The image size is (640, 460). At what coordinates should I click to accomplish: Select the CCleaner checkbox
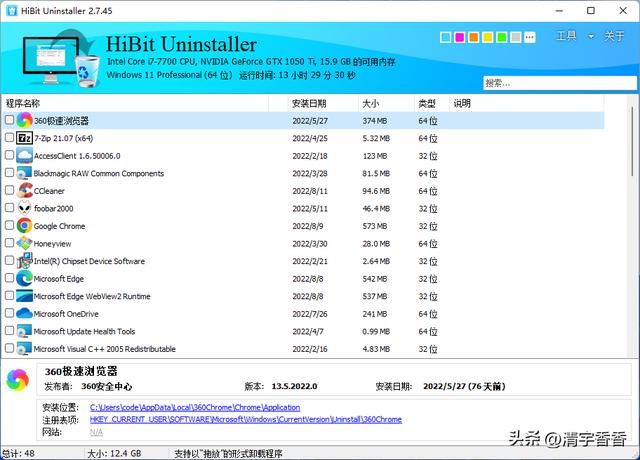(x=9, y=190)
